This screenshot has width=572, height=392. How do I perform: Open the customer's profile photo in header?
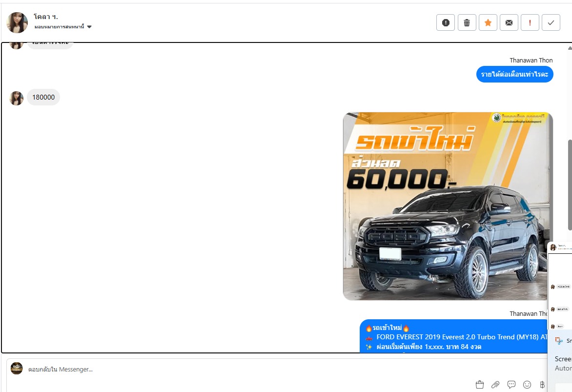point(17,22)
